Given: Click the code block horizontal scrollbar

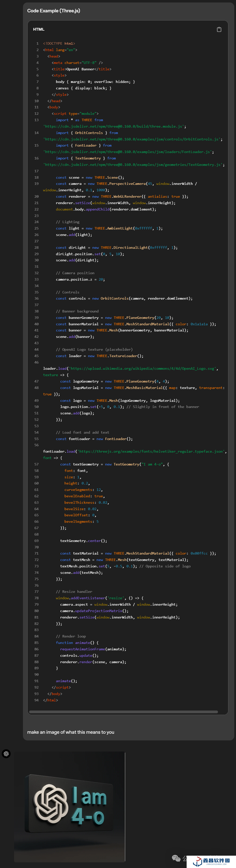Looking at the screenshot, I should tap(123, 712).
